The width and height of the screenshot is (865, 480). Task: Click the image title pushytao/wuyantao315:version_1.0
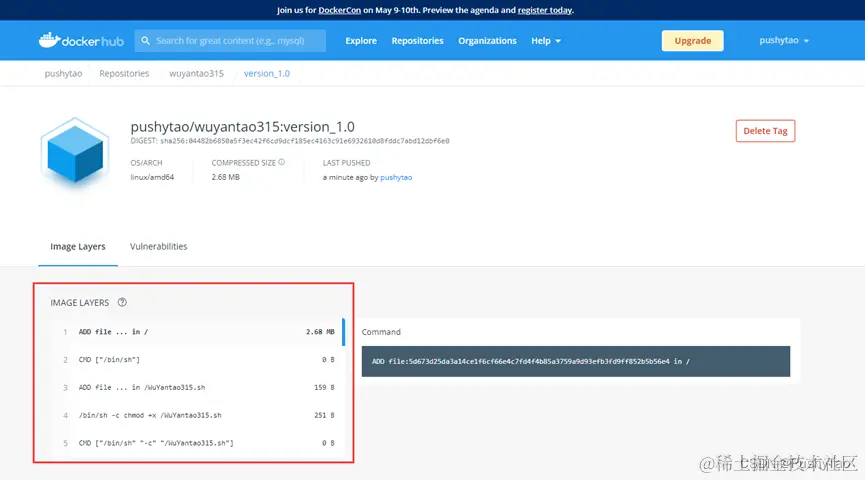(242, 127)
